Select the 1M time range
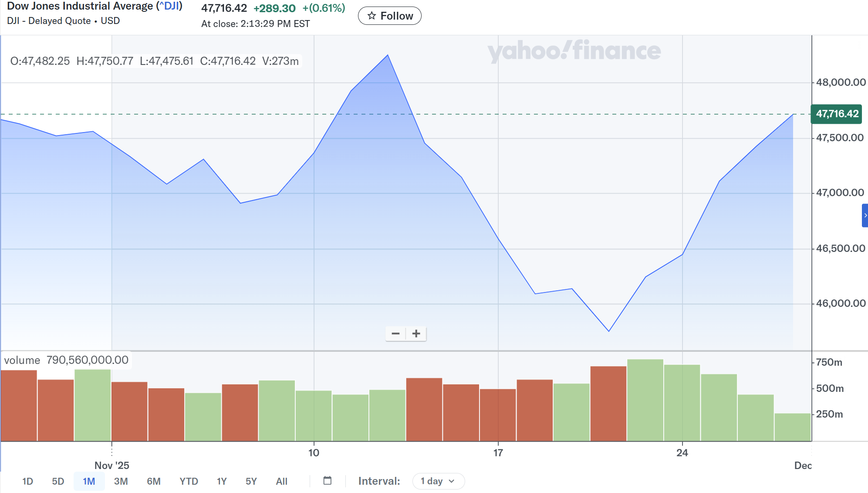Screen dimensions: 868x493 coord(89,481)
